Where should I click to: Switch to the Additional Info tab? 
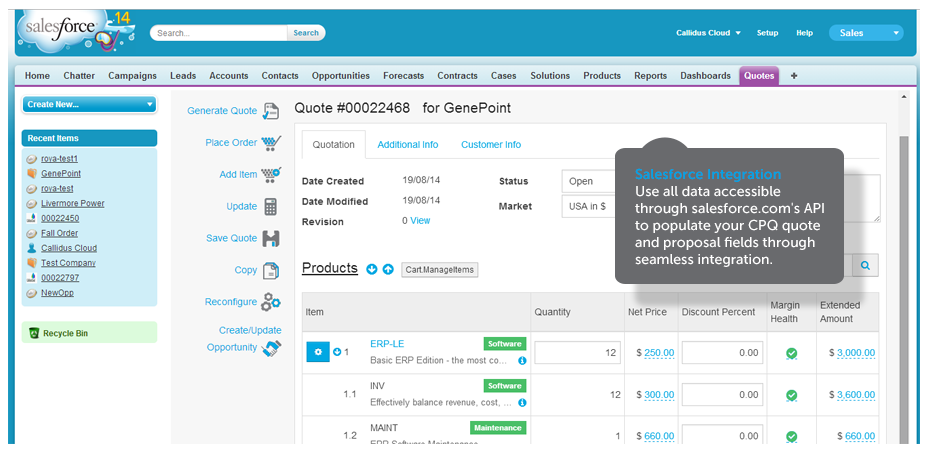[408, 145]
